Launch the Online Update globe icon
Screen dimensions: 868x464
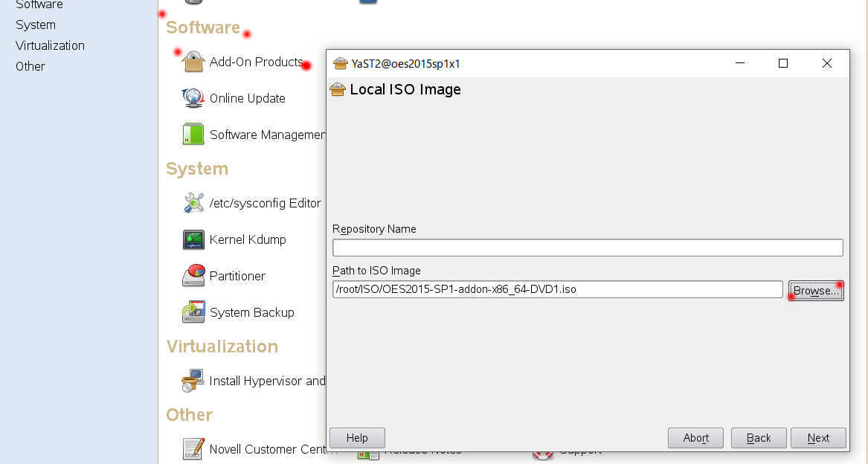click(x=193, y=98)
